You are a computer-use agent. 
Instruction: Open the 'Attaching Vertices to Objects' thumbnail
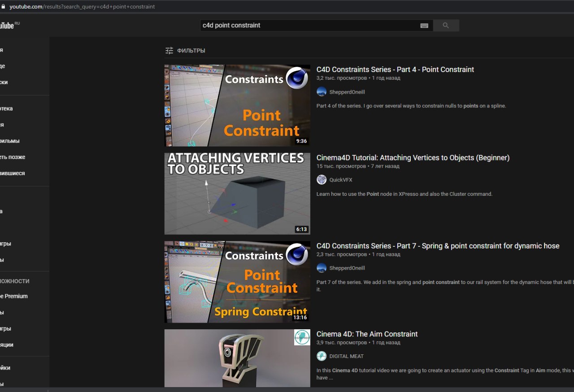click(237, 194)
